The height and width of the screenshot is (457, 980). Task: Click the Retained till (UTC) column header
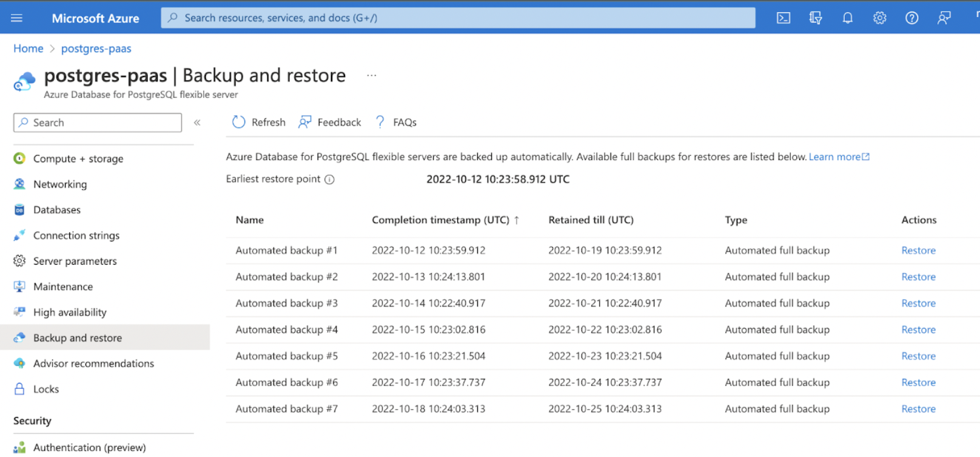591,220
